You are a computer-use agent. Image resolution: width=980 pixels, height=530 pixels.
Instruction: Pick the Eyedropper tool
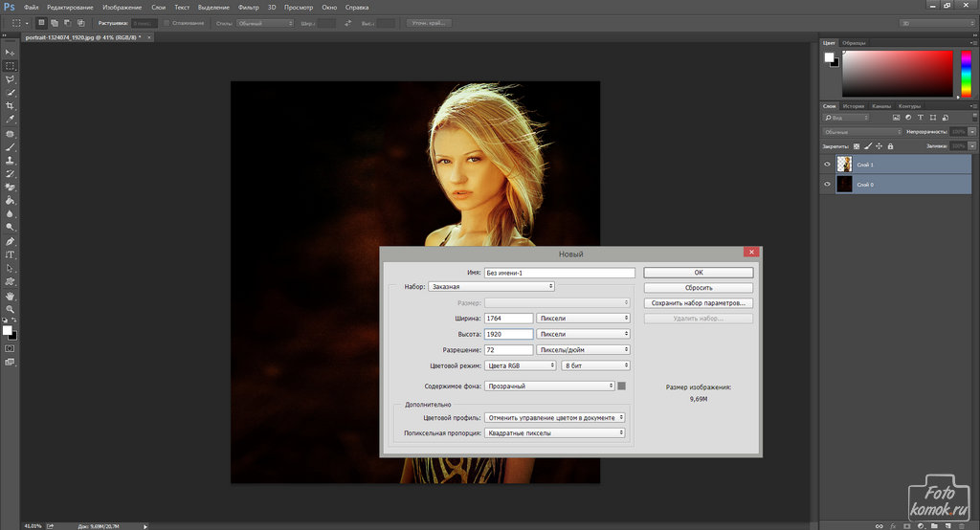pos(11,120)
